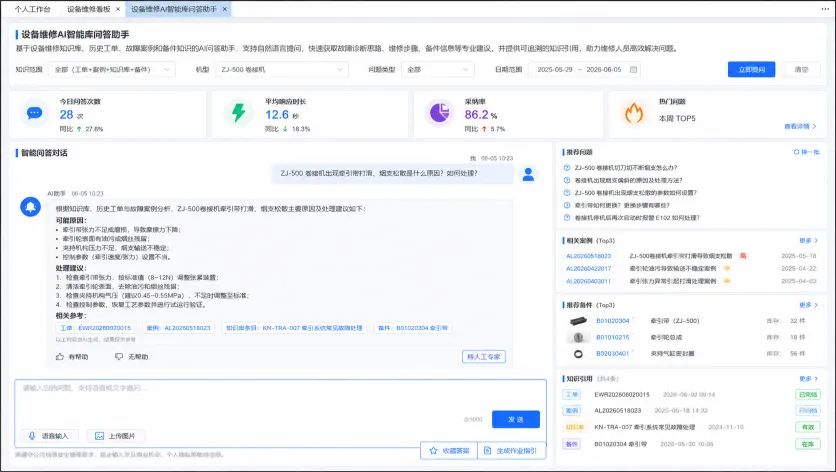836x472 pixels.
Task: Click the 无帮助 feedback icon
Action: pos(119,356)
